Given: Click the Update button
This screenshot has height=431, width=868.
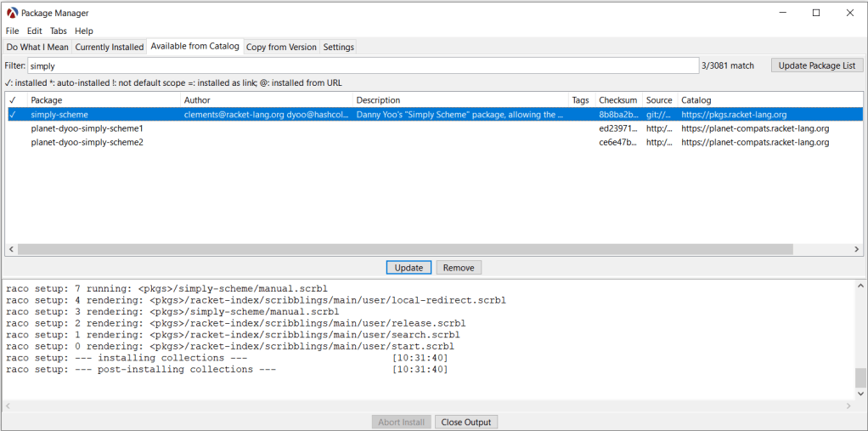Looking at the screenshot, I should coord(409,268).
